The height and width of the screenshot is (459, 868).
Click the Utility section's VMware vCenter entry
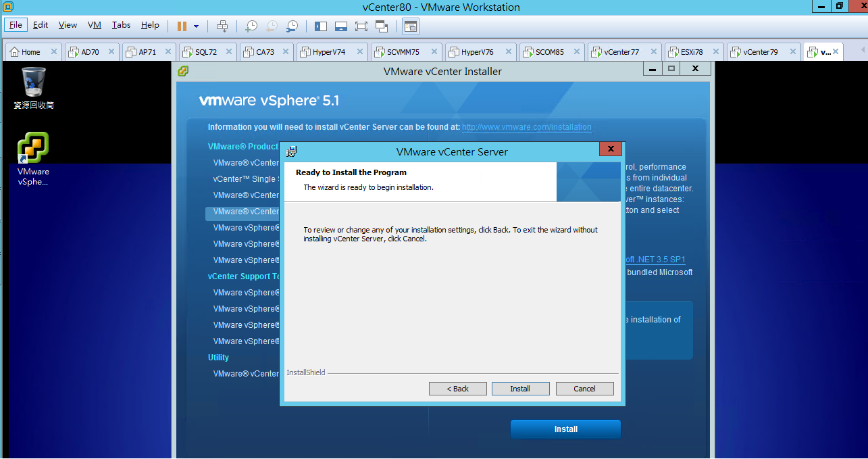(x=246, y=374)
